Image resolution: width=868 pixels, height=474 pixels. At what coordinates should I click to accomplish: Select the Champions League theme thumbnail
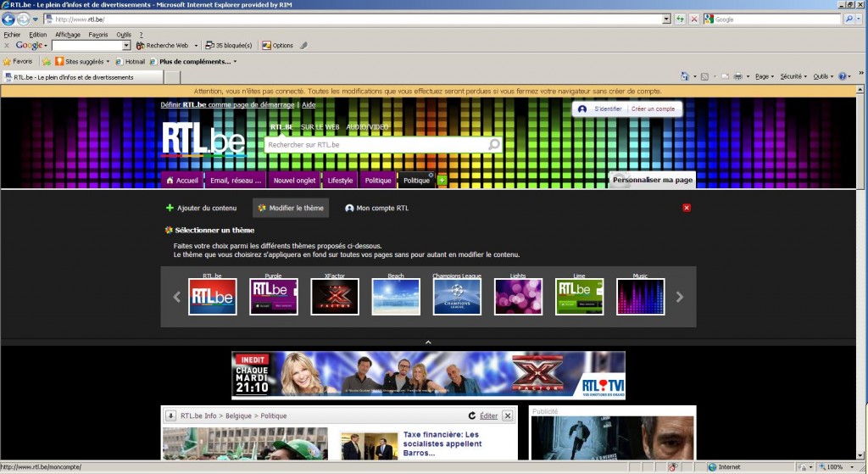[x=457, y=297]
